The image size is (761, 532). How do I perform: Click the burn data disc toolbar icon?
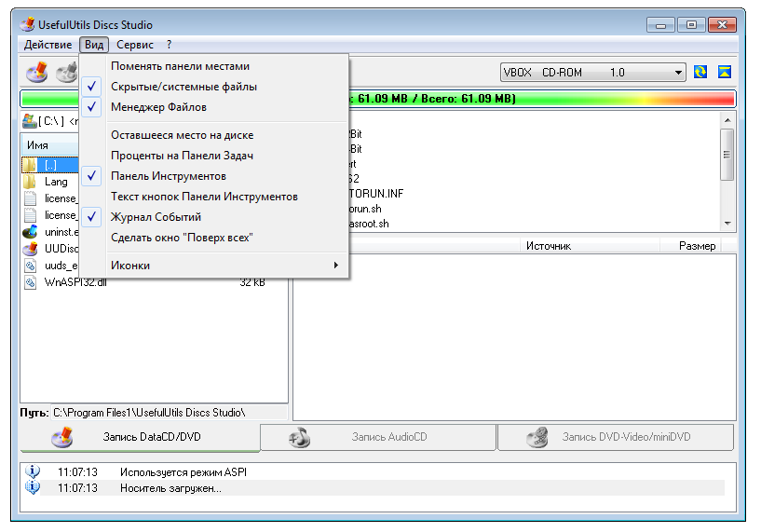37,73
